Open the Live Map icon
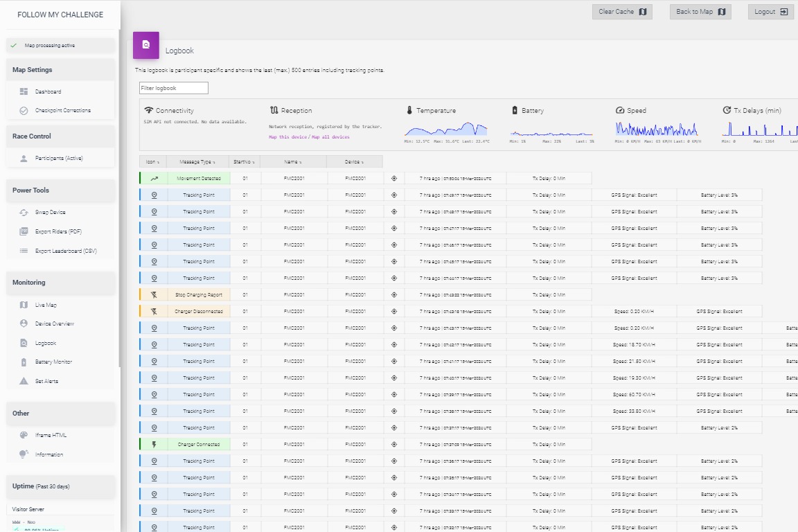The image size is (798, 532). pyautogui.click(x=24, y=305)
